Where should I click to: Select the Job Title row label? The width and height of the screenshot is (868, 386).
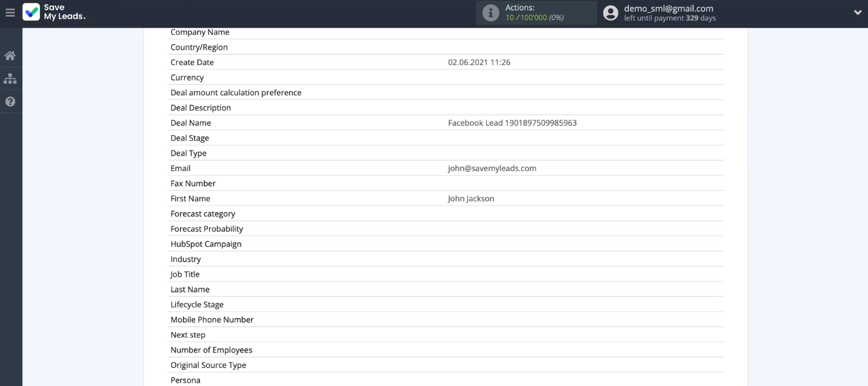pos(185,274)
